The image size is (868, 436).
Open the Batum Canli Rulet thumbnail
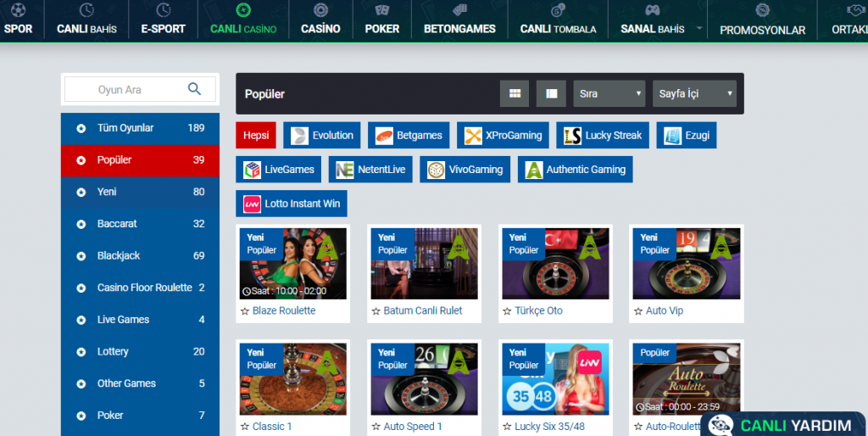424,263
